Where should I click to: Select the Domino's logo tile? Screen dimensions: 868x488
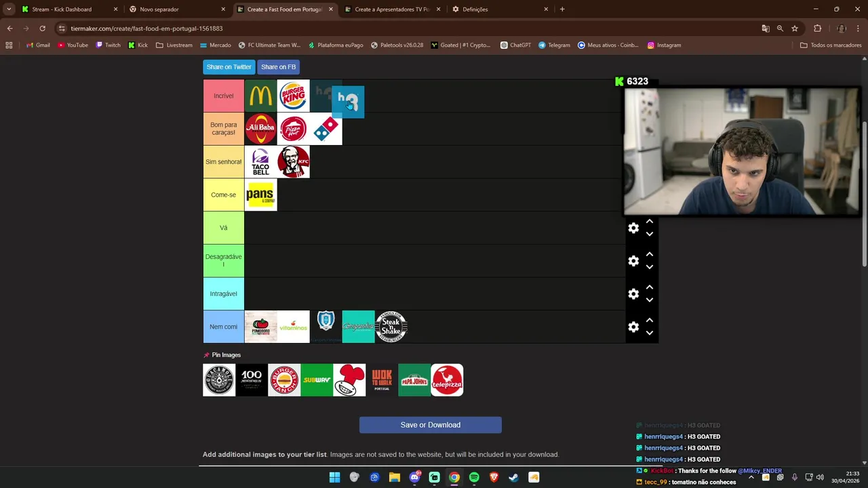325,129
